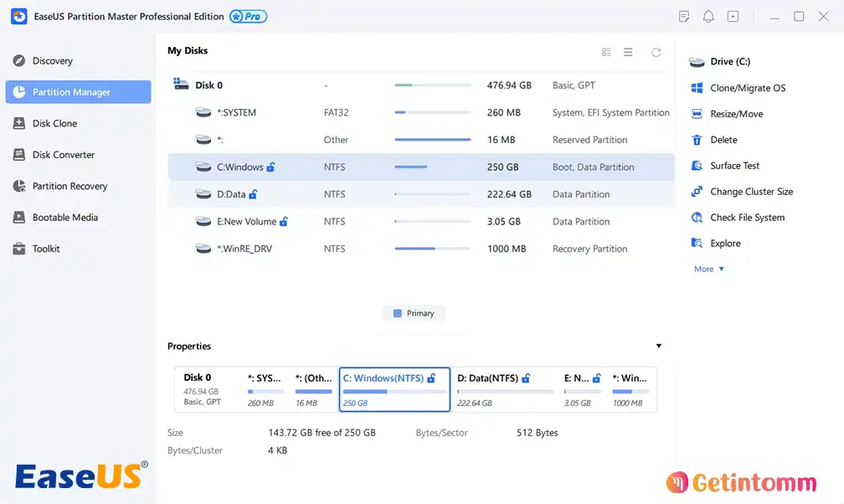Go to Disk Converter
Screen dimensions: 844x504
pyautogui.click(x=54, y=155)
